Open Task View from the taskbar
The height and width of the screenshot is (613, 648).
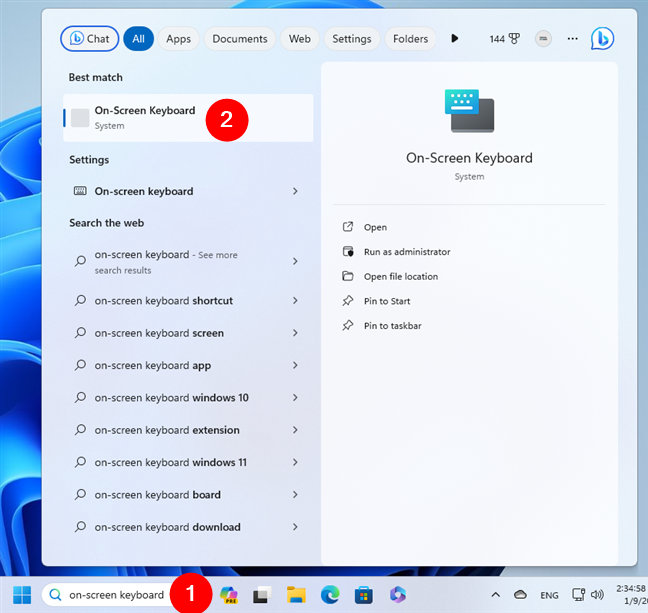[262, 595]
